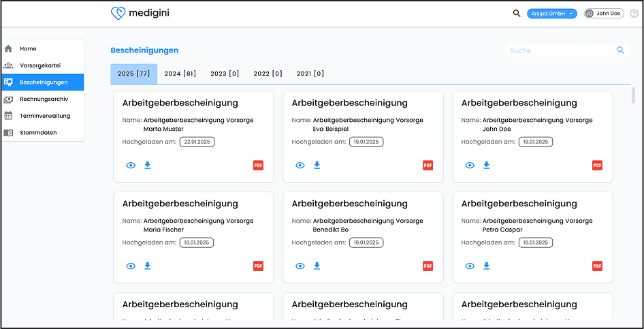Click name text Maria Fischer
Viewport: 644px width, 329px height.
(163, 230)
